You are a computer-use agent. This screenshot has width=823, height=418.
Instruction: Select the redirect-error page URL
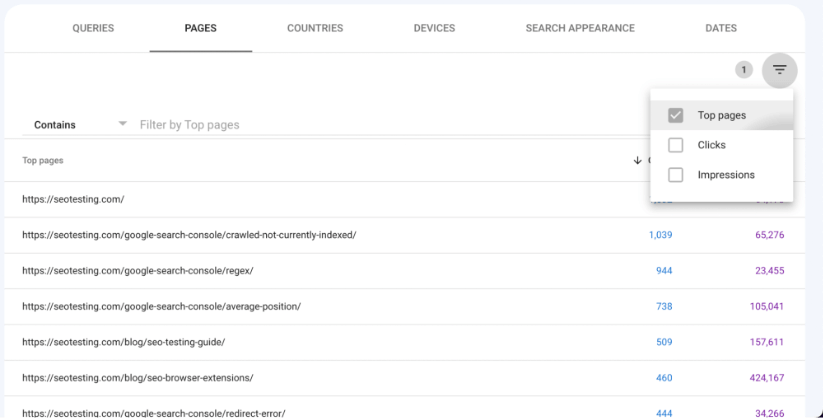click(154, 413)
